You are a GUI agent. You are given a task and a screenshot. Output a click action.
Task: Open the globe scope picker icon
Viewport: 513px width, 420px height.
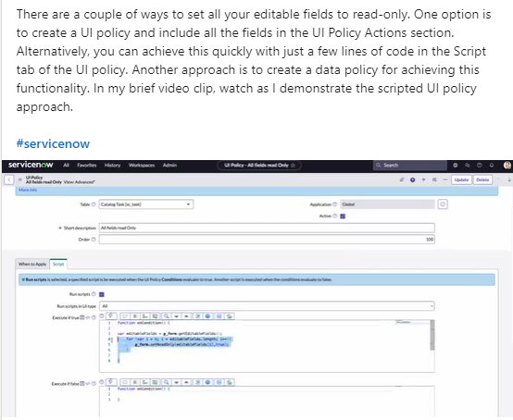point(455,166)
